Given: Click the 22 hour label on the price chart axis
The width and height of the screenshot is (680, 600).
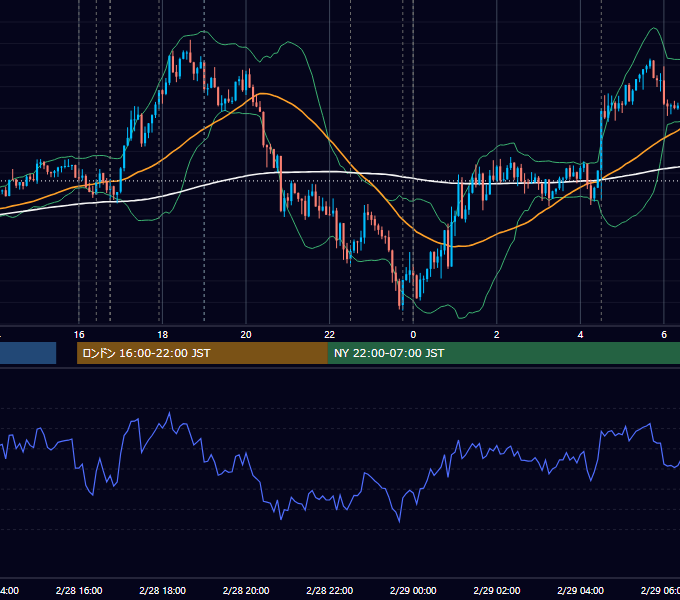Looking at the screenshot, I should click(x=330, y=335).
